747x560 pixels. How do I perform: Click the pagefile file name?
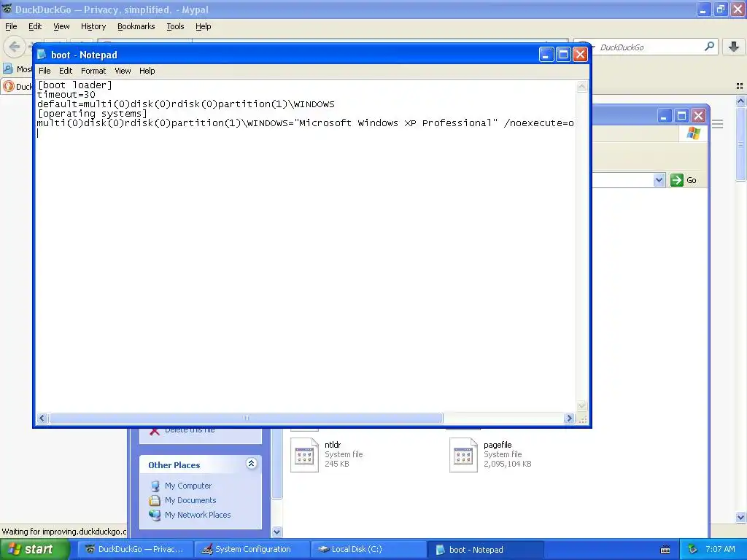pos(498,445)
